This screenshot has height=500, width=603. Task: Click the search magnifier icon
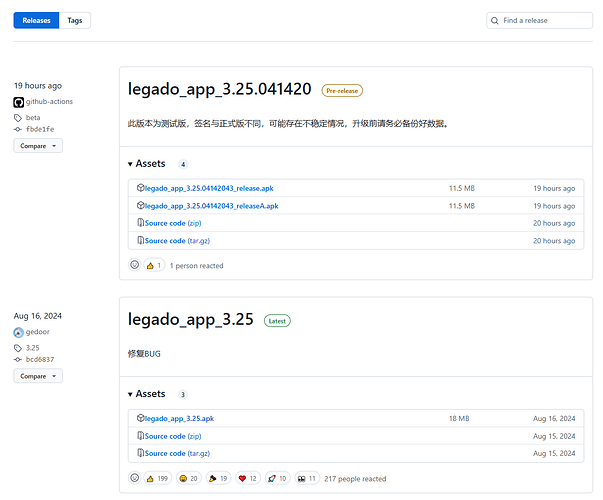[495, 21]
